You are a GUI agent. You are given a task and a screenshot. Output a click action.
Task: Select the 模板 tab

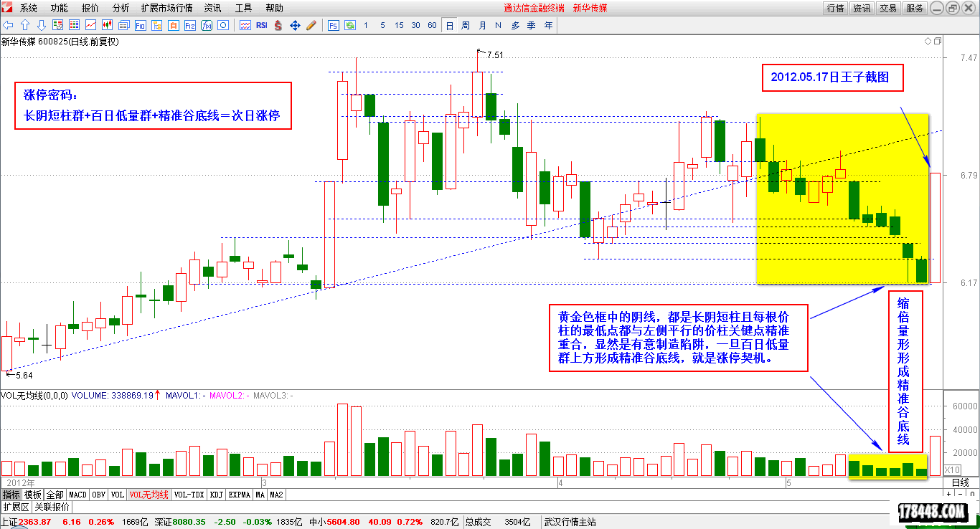(x=33, y=495)
